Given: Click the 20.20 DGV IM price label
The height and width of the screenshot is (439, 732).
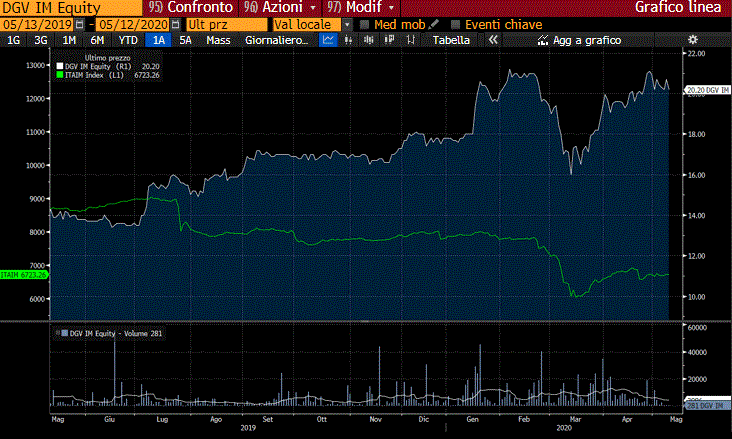Looking at the screenshot, I should pos(707,90).
